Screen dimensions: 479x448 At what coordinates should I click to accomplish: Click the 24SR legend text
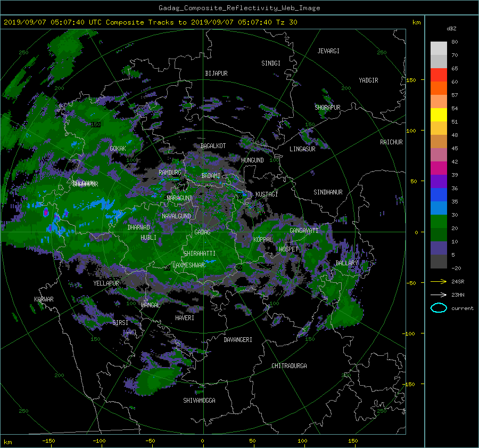(x=458, y=282)
